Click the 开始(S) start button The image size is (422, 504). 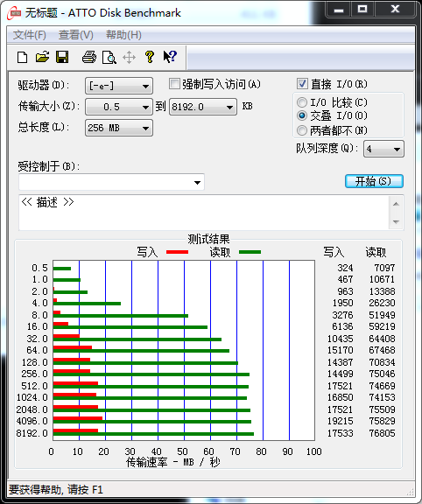click(374, 181)
